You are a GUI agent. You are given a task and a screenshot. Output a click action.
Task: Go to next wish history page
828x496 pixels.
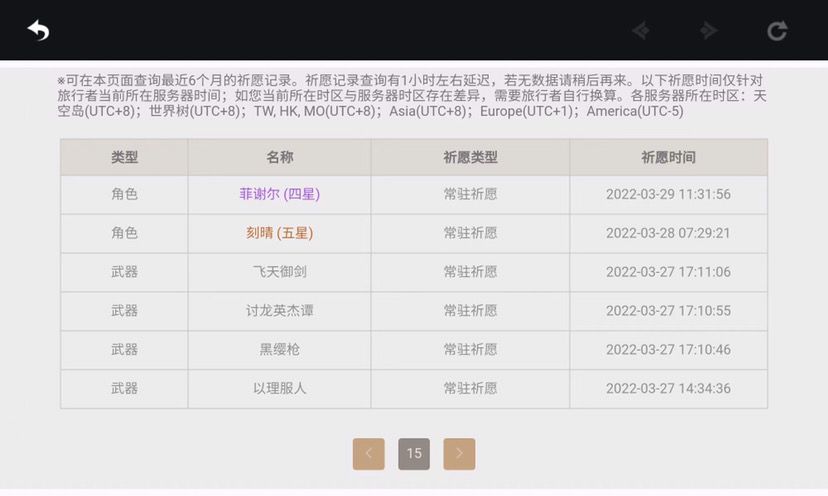(x=459, y=454)
